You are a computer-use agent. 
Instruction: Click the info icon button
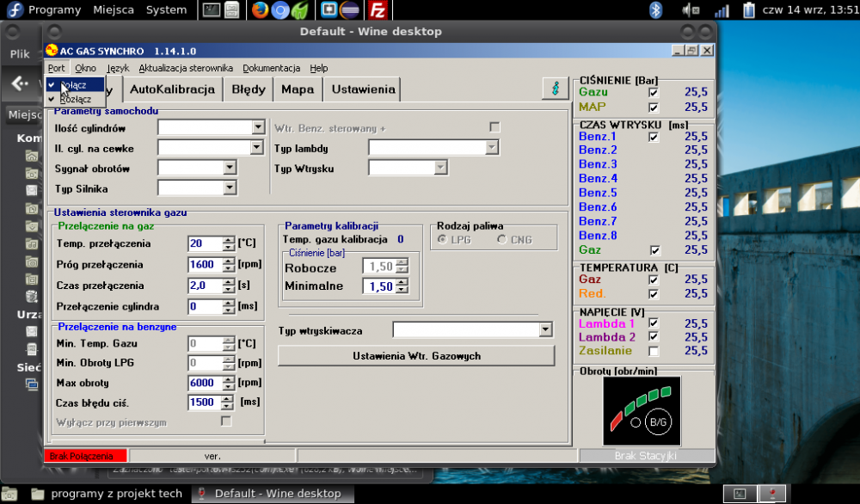(x=555, y=89)
